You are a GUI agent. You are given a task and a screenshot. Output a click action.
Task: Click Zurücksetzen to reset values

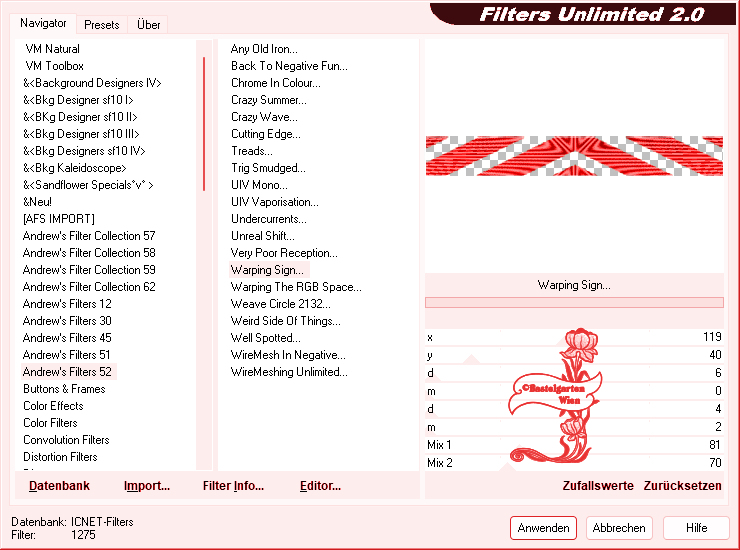tap(682, 486)
